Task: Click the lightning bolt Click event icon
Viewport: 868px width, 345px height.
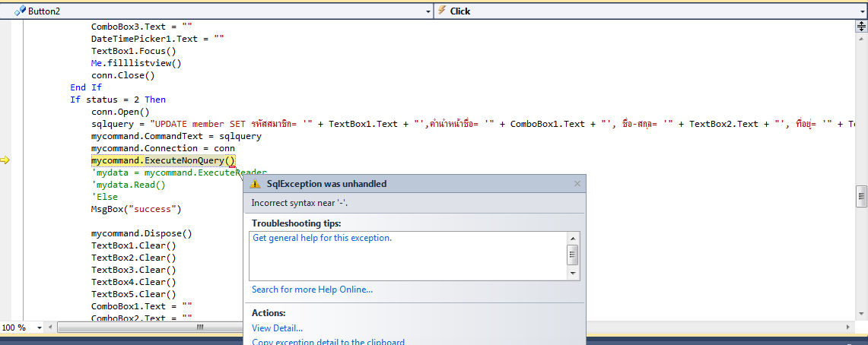Action: pyautogui.click(x=441, y=11)
